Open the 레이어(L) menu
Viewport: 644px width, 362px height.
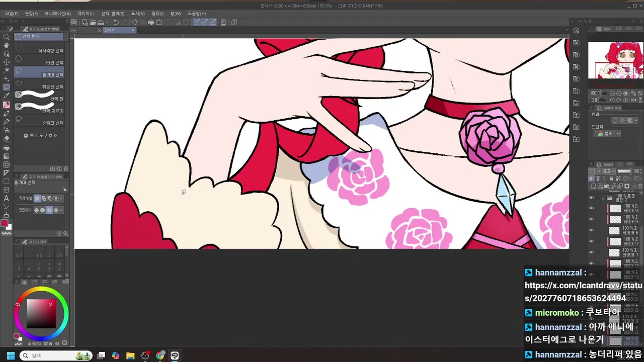tap(86, 14)
